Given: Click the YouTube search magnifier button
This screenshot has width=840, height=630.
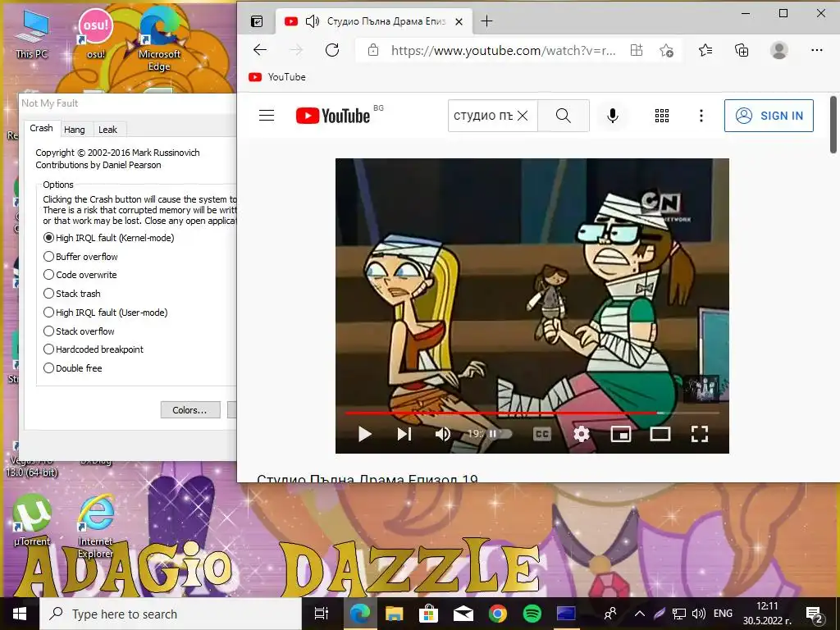Looking at the screenshot, I should pos(563,116).
